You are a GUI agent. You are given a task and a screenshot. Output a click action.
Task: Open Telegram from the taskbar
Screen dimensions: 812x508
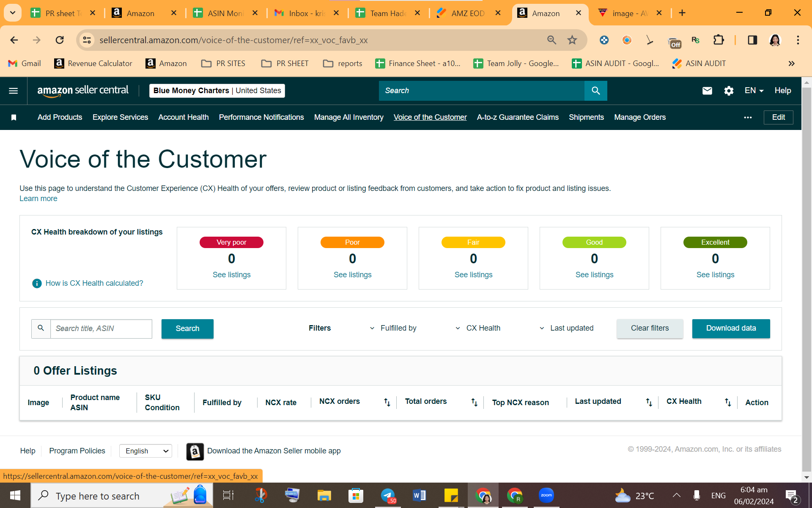388,495
